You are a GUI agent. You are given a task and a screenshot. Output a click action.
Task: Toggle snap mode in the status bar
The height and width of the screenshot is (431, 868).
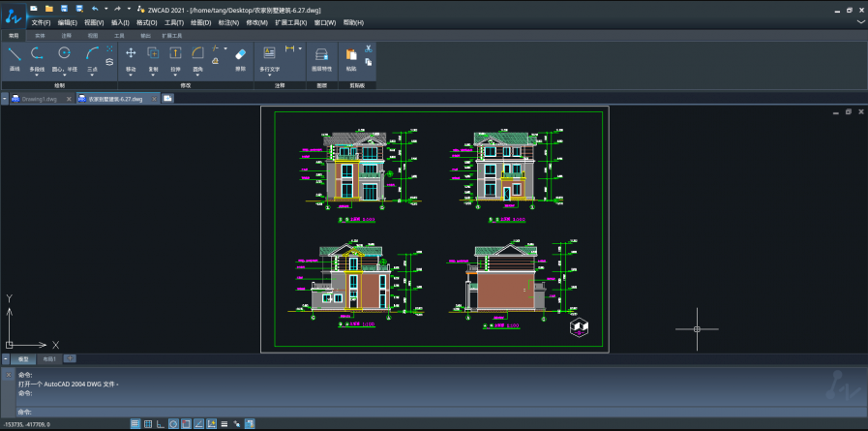coord(135,423)
